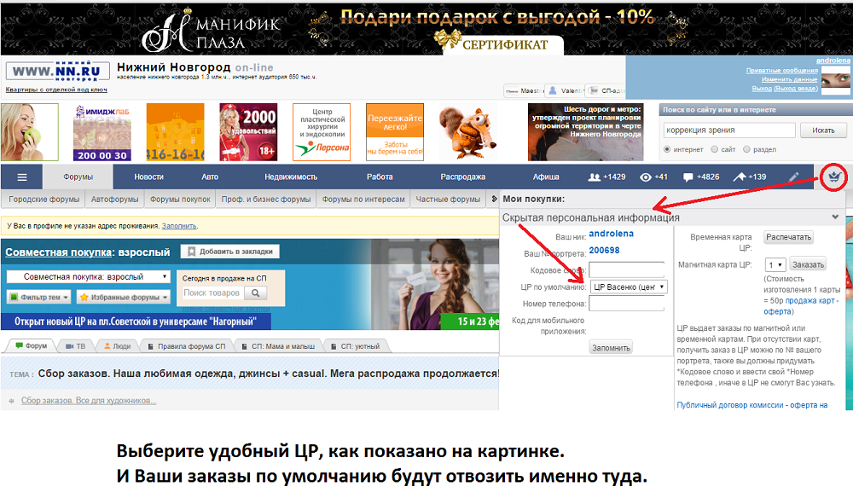Open the СП: Мама и малыш tab
The height and width of the screenshot is (504, 853).
(277, 345)
